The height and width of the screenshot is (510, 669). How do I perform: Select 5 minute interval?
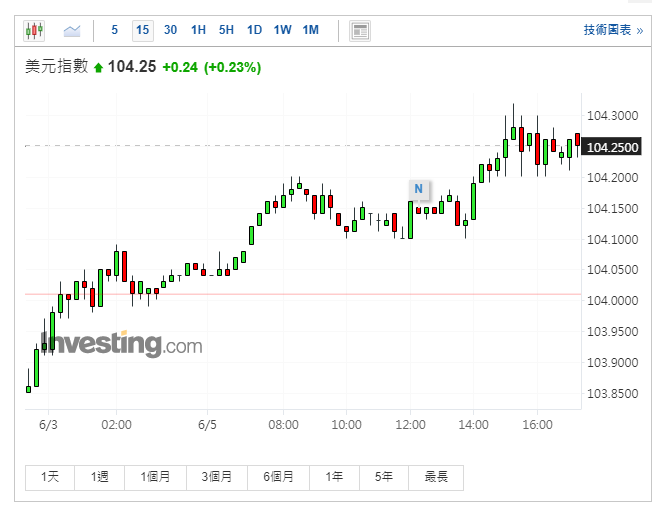114,30
